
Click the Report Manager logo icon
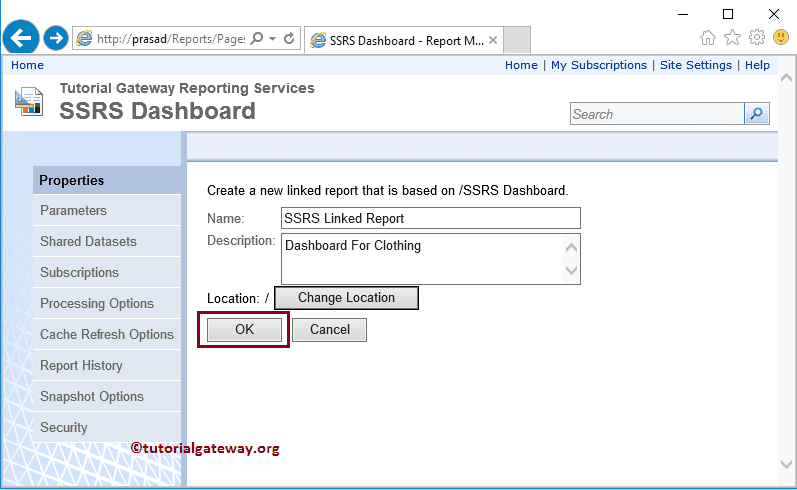coord(29,101)
